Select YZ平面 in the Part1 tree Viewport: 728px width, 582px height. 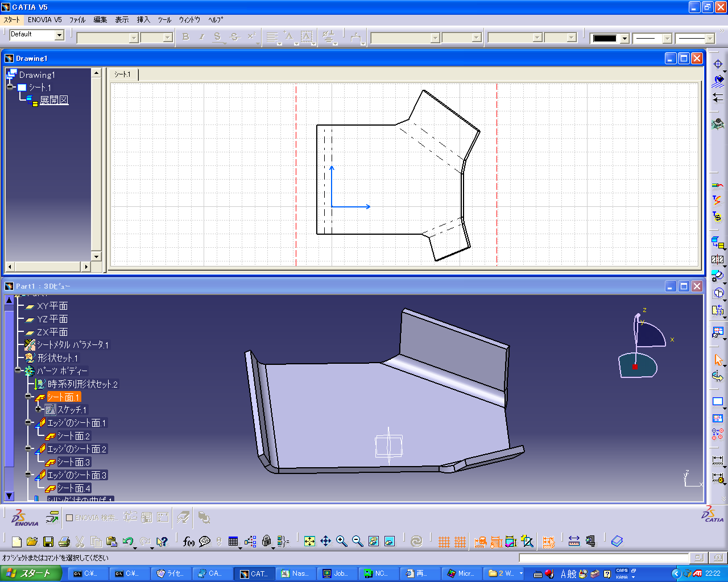[52, 319]
